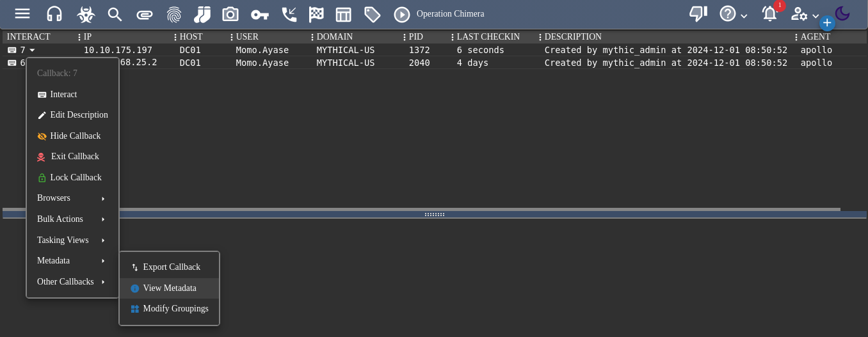Sort by the DESCRIPTION column header
This screenshot has height=337, width=868.
pos(573,37)
